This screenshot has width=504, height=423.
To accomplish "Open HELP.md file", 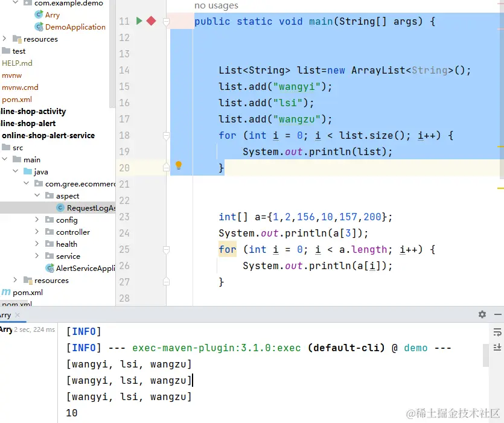I will click(x=17, y=63).
